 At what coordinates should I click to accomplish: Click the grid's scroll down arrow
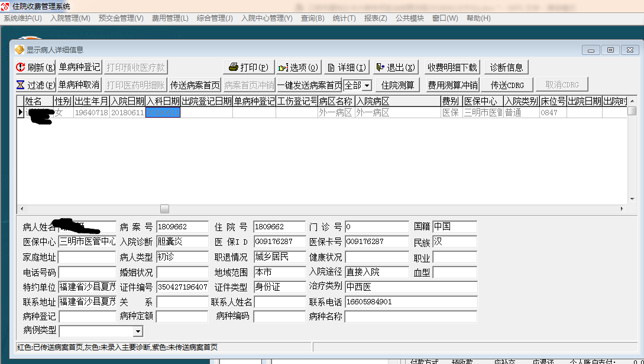click(x=632, y=199)
